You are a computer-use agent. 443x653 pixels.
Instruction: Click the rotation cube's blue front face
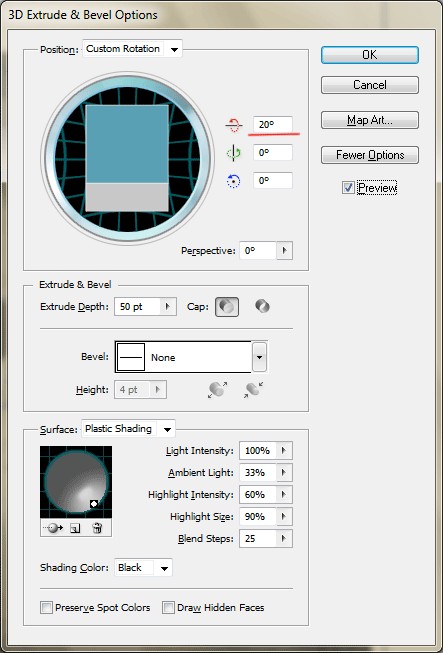click(x=127, y=144)
